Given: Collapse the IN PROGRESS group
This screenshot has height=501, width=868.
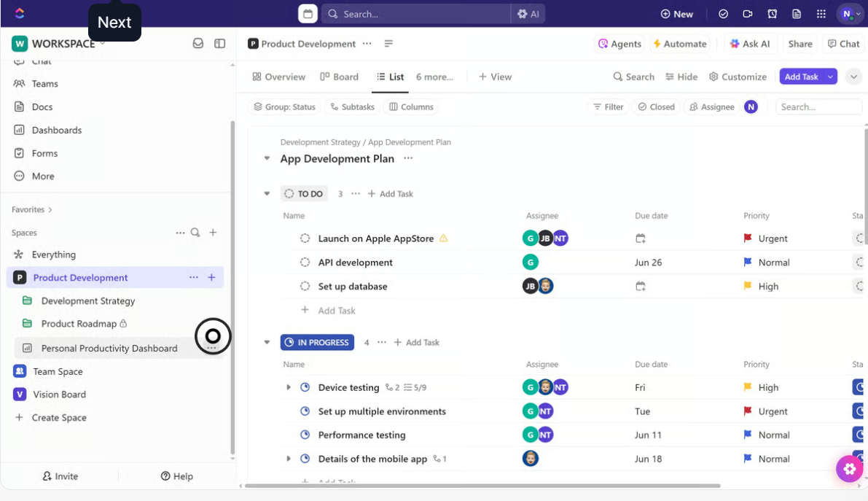Looking at the screenshot, I should (267, 343).
